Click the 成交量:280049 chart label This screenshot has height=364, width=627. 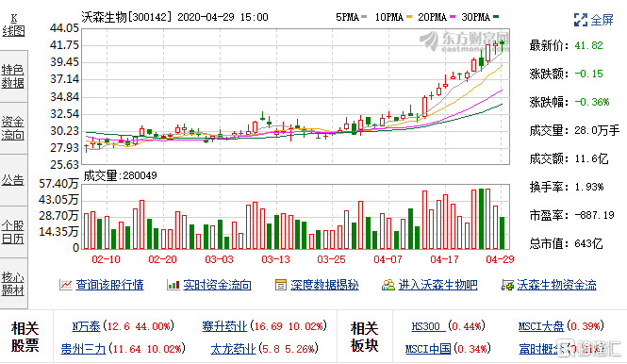pyautogui.click(x=120, y=175)
